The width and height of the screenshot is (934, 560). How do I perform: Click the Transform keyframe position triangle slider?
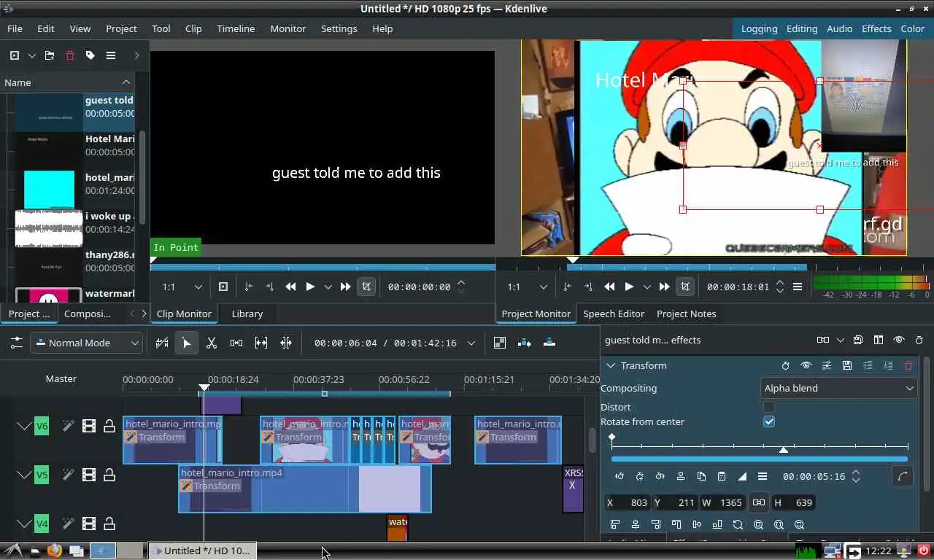[x=784, y=450]
